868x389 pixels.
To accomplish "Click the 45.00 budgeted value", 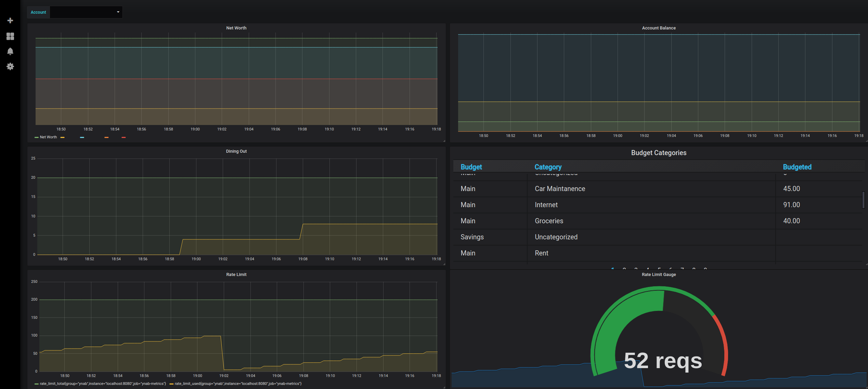I will click(x=791, y=189).
